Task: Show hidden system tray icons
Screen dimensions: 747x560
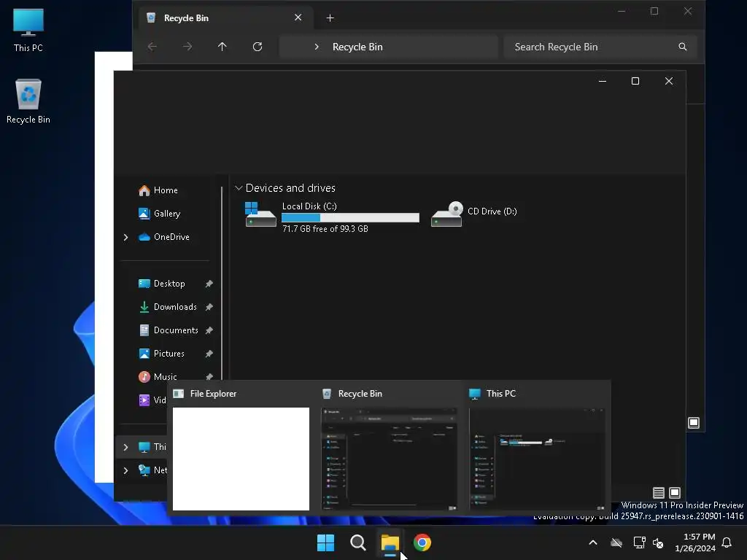Action: click(x=593, y=542)
